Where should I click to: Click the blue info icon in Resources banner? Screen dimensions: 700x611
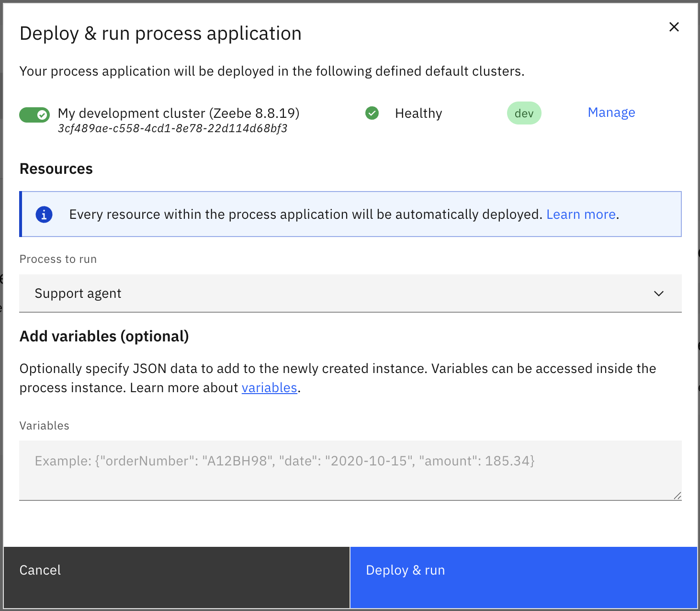click(44, 215)
